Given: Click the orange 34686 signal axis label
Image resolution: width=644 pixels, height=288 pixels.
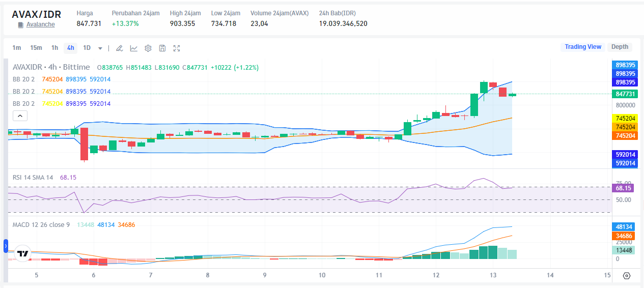Looking at the screenshot, I should click(x=624, y=236).
